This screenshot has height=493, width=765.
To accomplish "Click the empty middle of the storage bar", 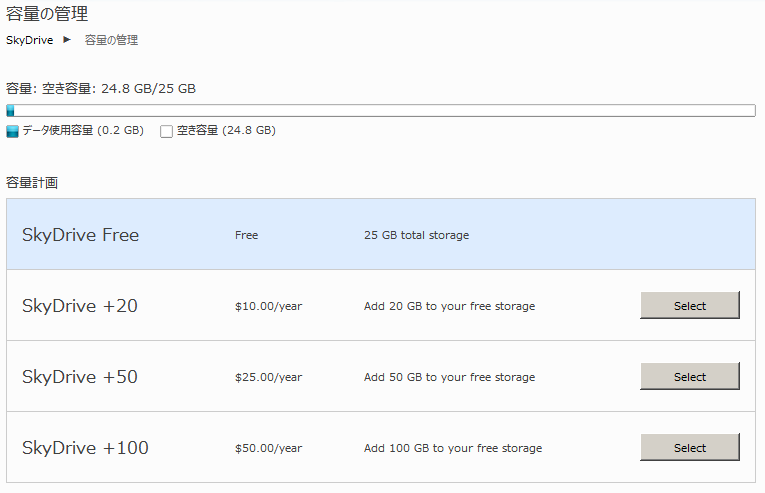I will [x=380, y=110].
